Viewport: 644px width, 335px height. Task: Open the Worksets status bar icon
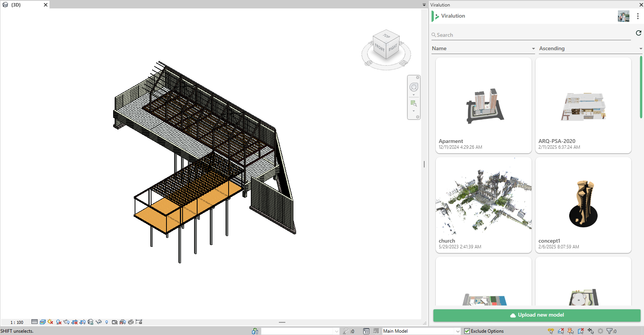pyautogui.click(x=255, y=331)
